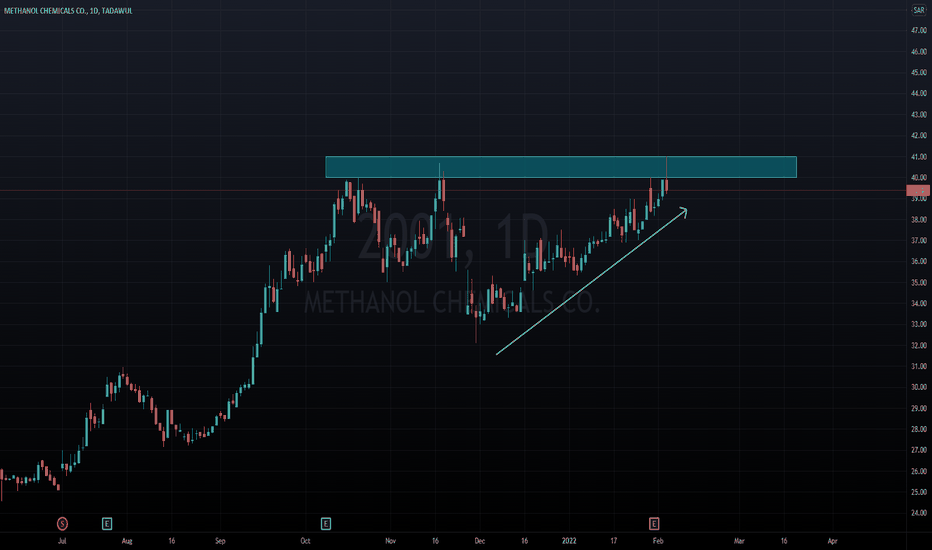Click the split event marker near Jul
The height and width of the screenshot is (550, 932).
62,524
